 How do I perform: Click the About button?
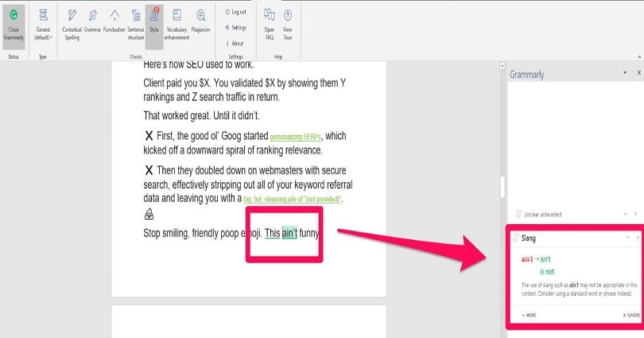click(x=235, y=43)
